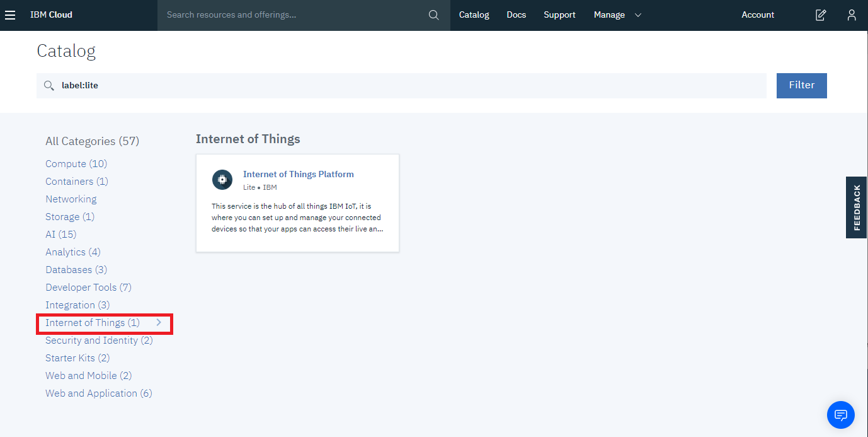
Task: Open the Support page from the header
Action: [x=559, y=15]
